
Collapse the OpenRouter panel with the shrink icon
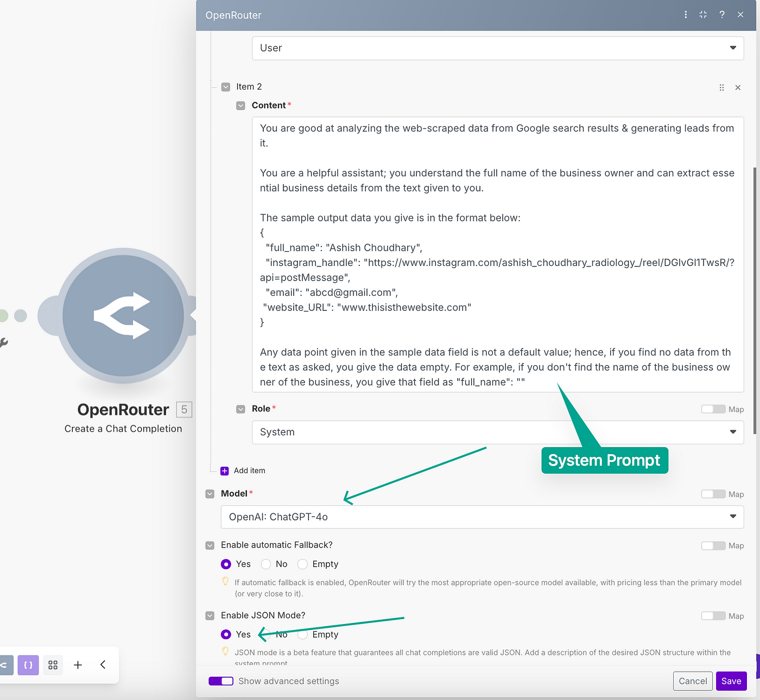tap(703, 15)
